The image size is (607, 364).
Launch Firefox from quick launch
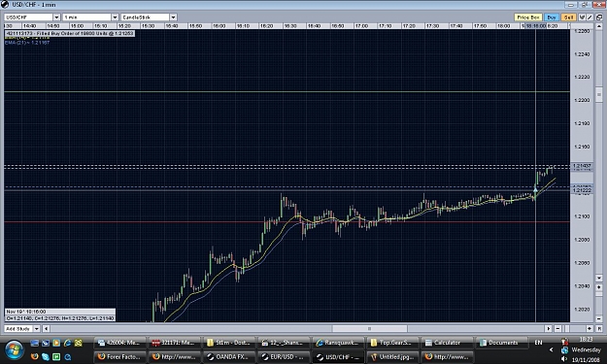click(34, 356)
